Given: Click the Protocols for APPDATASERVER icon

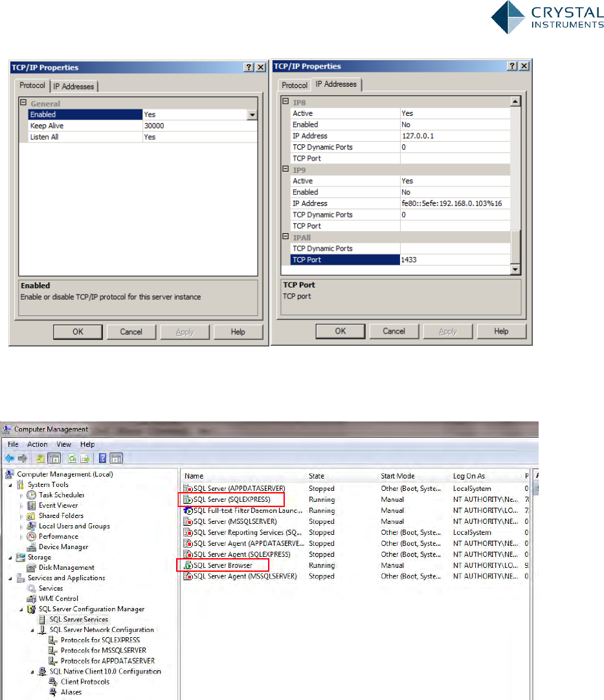Looking at the screenshot, I should tap(53, 660).
